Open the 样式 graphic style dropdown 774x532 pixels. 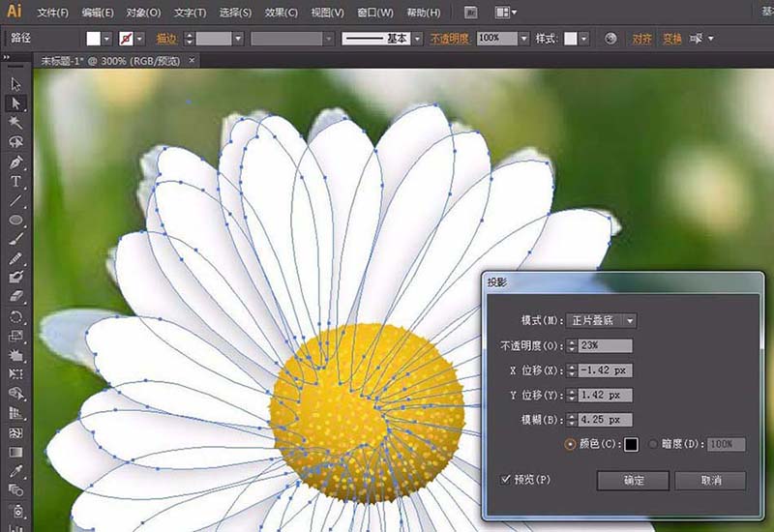[x=584, y=39]
